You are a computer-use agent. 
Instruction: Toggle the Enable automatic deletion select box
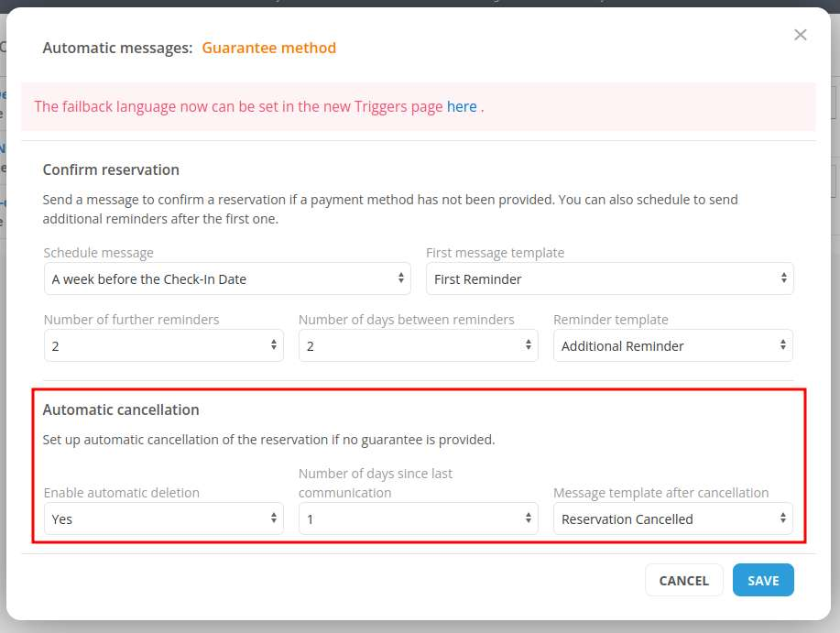(x=163, y=519)
